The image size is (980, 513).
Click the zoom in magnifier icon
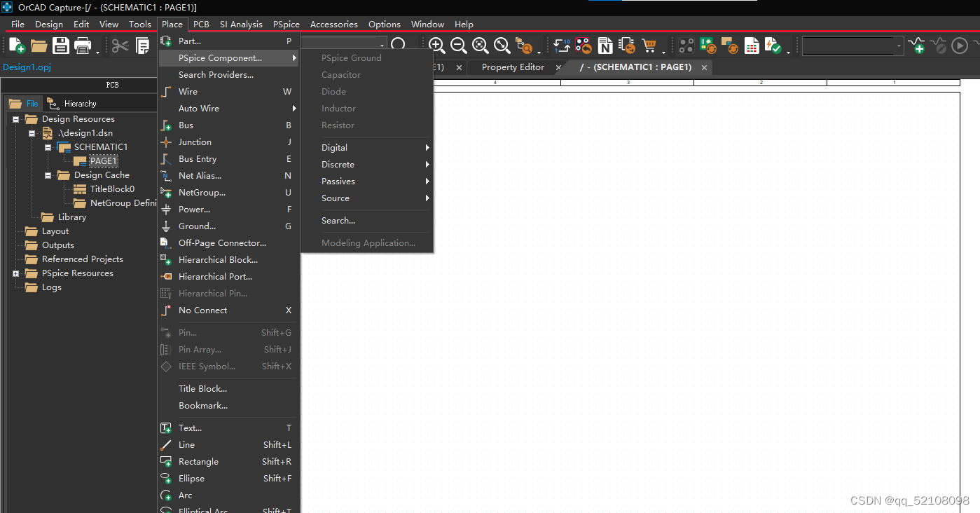click(x=436, y=46)
